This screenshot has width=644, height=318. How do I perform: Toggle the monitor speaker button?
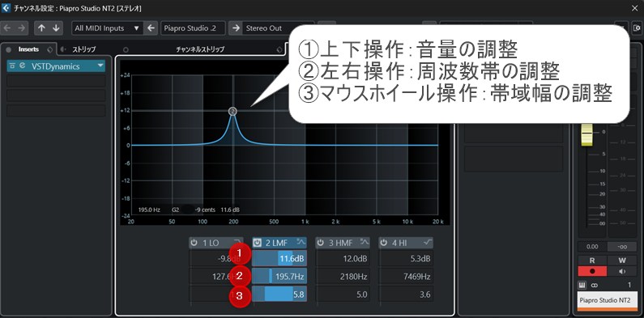[x=623, y=271]
